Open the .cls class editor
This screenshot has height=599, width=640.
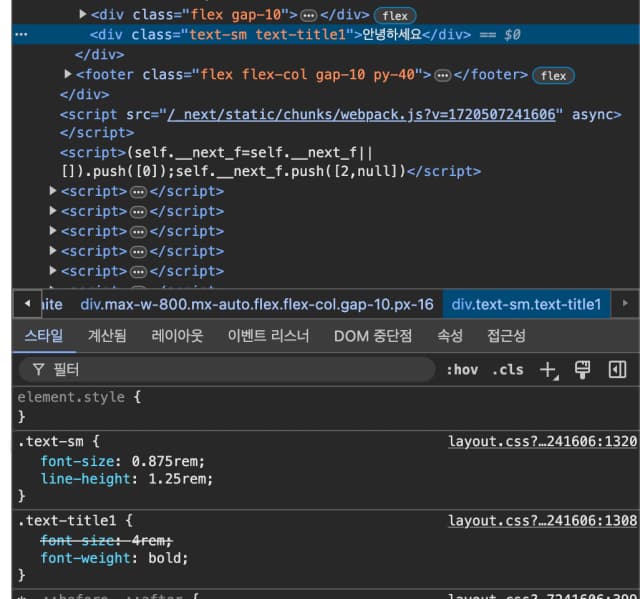pyautogui.click(x=508, y=370)
